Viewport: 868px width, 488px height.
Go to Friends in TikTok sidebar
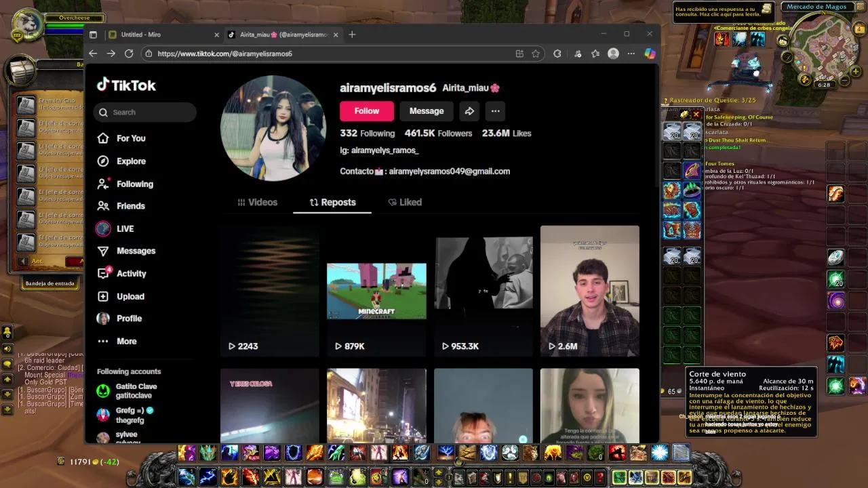coord(122,206)
